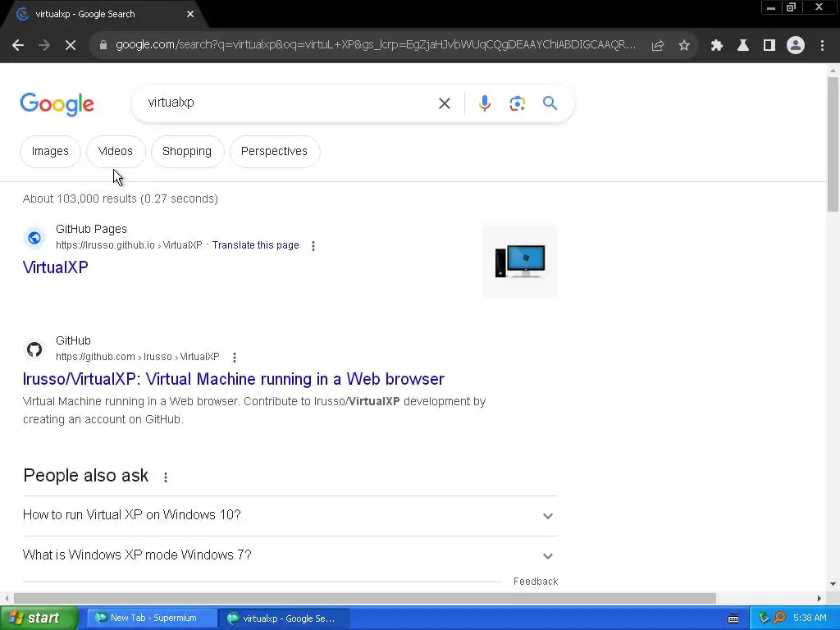
Task: Open the browser three-dot menu
Action: [x=822, y=46]
